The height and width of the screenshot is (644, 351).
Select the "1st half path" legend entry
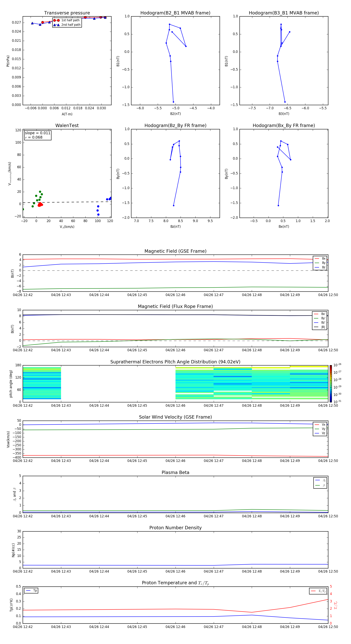click(x=67, y=20)
